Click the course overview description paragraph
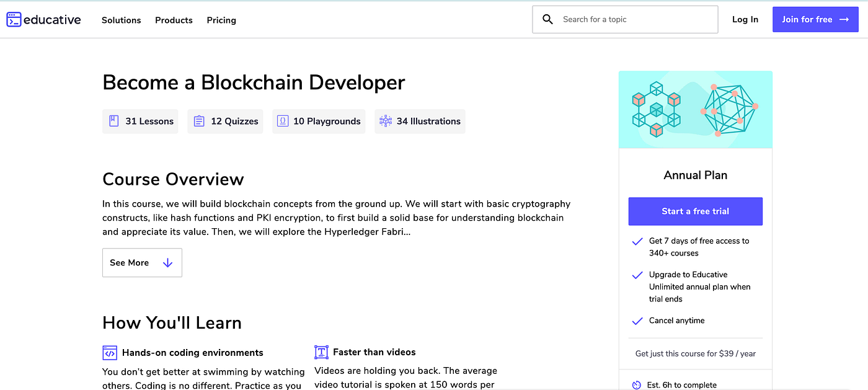868x390 pixels. tap(337, 218)
